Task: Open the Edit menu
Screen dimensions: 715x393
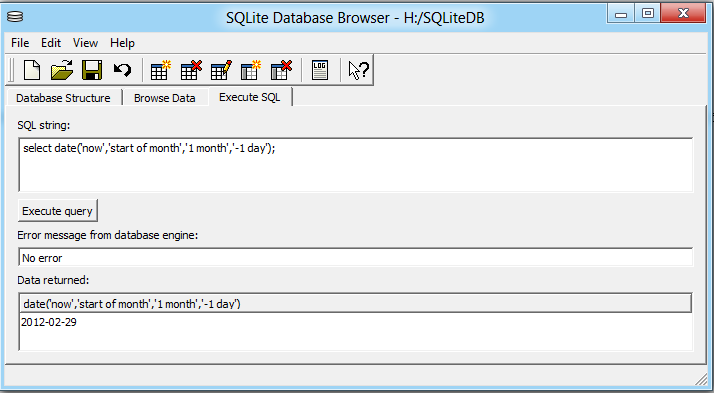Action: (x=51, y=43)
